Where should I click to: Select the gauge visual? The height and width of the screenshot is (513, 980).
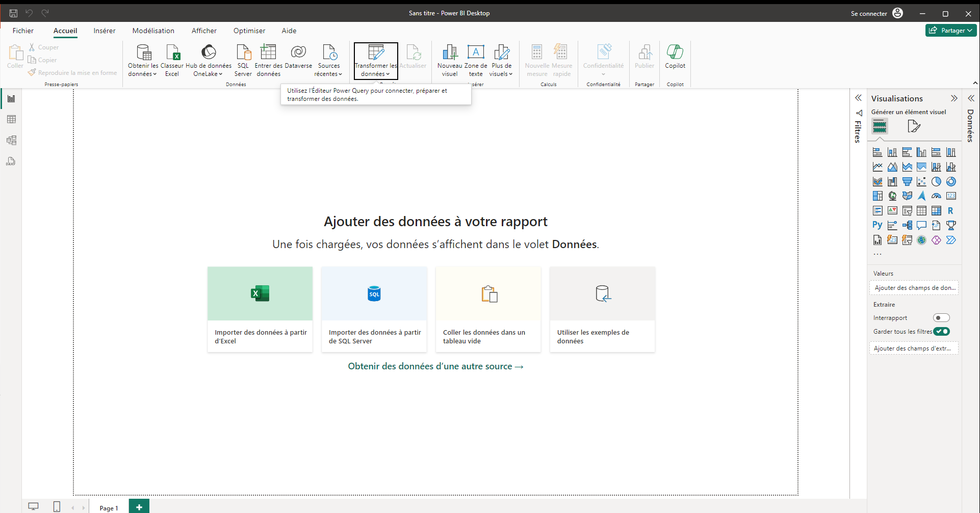point(936,196)
